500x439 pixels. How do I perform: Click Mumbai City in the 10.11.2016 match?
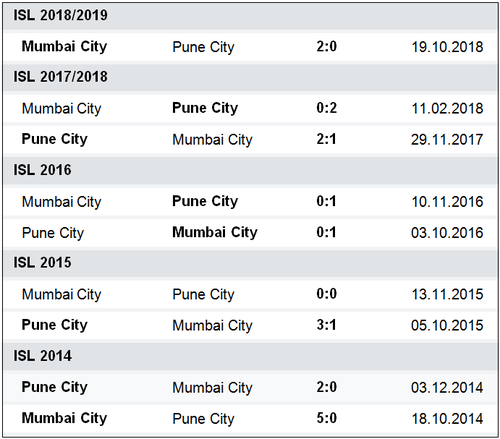point(62,202)
